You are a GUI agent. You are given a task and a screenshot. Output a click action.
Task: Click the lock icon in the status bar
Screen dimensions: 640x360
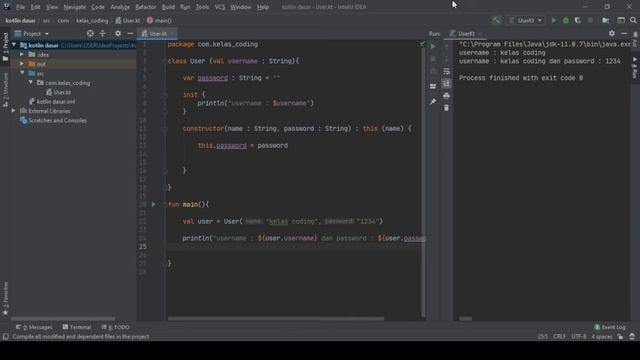click(x=620, y=337)
